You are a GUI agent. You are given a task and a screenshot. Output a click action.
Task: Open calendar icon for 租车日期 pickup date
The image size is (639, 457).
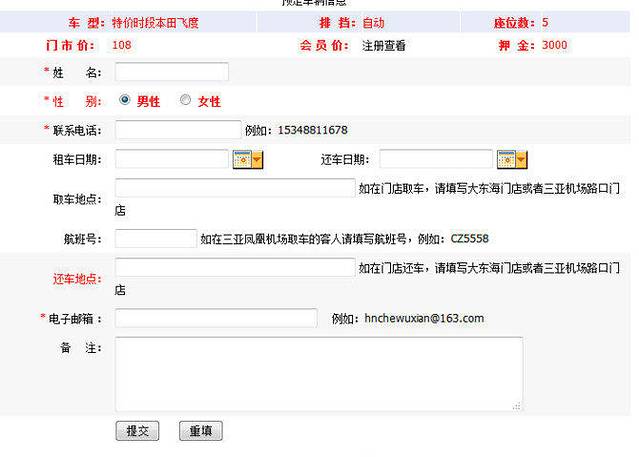point(241,159)
